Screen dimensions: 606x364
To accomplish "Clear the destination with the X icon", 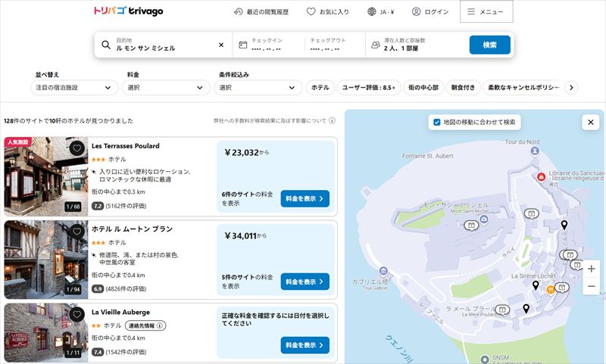I will 221,45.
